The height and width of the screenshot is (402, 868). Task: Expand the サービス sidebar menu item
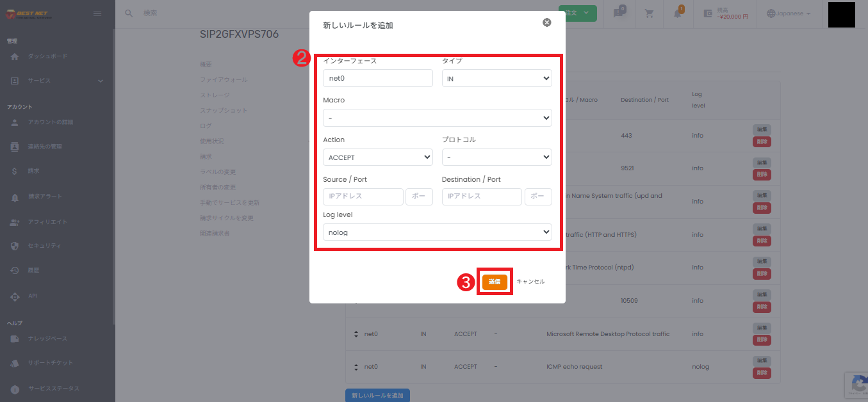coord(56,81)
